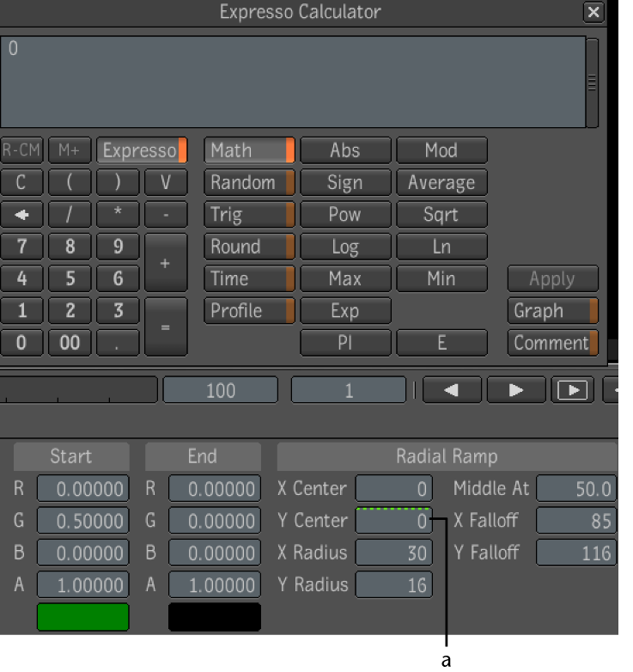Click the Apply button
633x672 pixels.
[553, 278]
